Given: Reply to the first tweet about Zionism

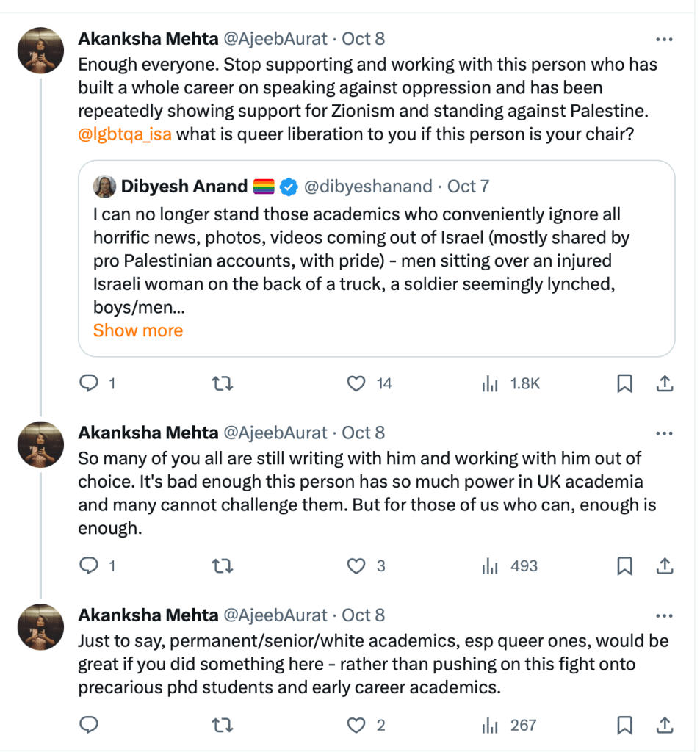Looking at the screenshot, I should tap(89, 383).
